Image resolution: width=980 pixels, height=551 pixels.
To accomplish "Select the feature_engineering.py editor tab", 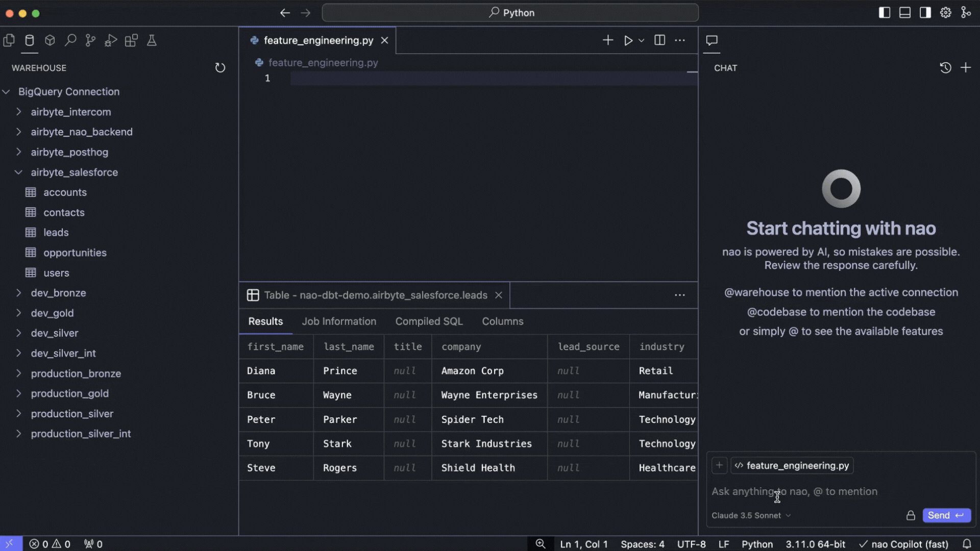I will point(318,40).
